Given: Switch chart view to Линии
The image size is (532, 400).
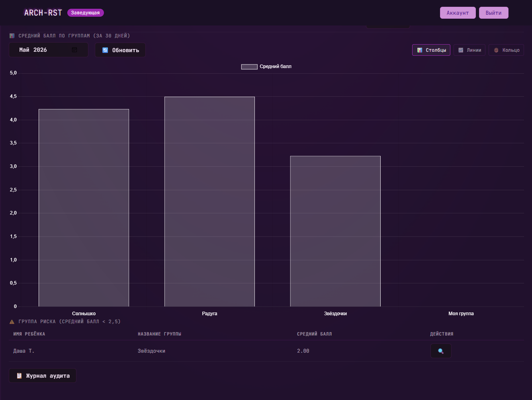Looking at the screenshot, I should tap(469, 50).
